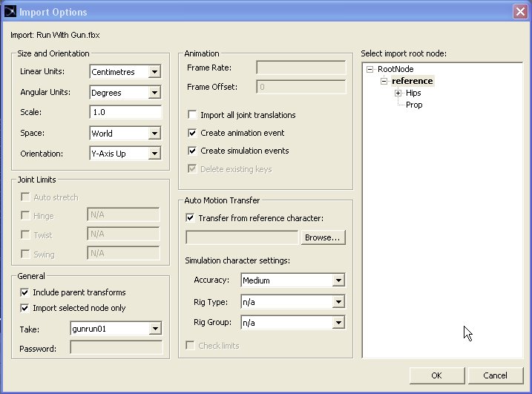This screenshot has width=532, height=394.
Task: Click the Password input field
Action: click(116, 347)
